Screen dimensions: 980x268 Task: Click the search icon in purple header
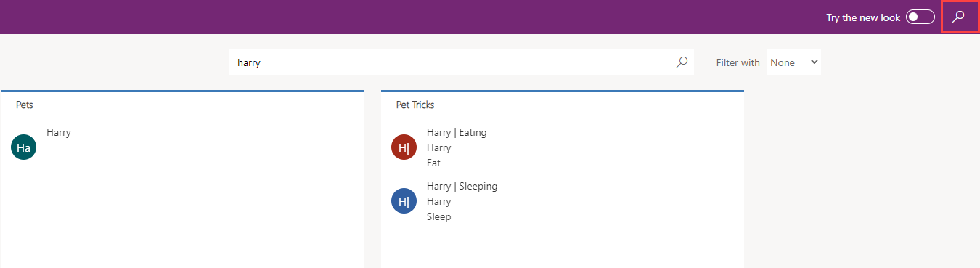click(958, 17)
